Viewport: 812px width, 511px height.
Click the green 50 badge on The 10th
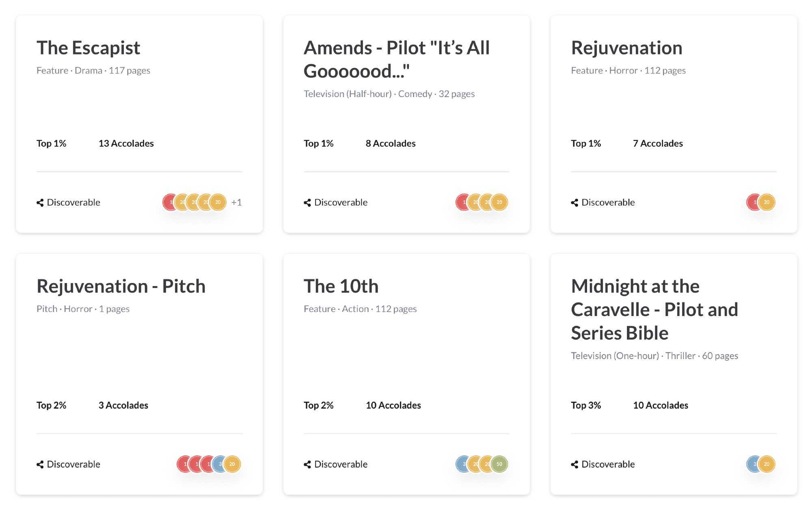(499, 464)
